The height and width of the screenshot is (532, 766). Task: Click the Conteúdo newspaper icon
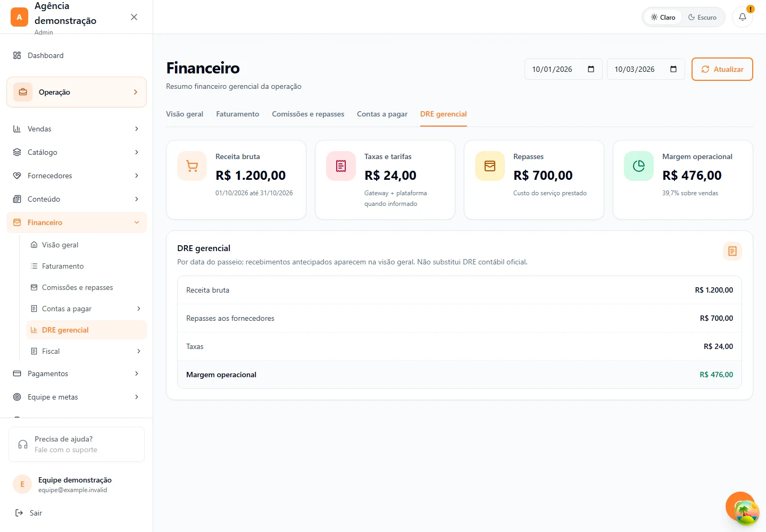click(17, 199)
